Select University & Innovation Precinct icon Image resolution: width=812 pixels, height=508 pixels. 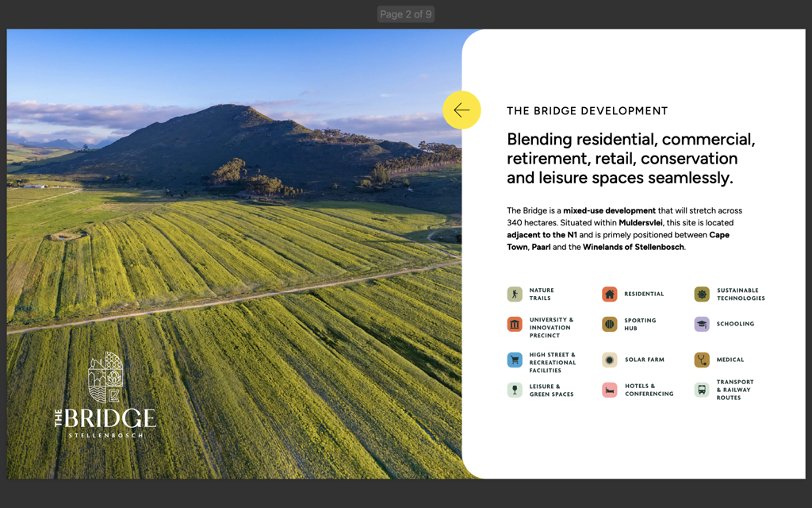click(515, 324)
